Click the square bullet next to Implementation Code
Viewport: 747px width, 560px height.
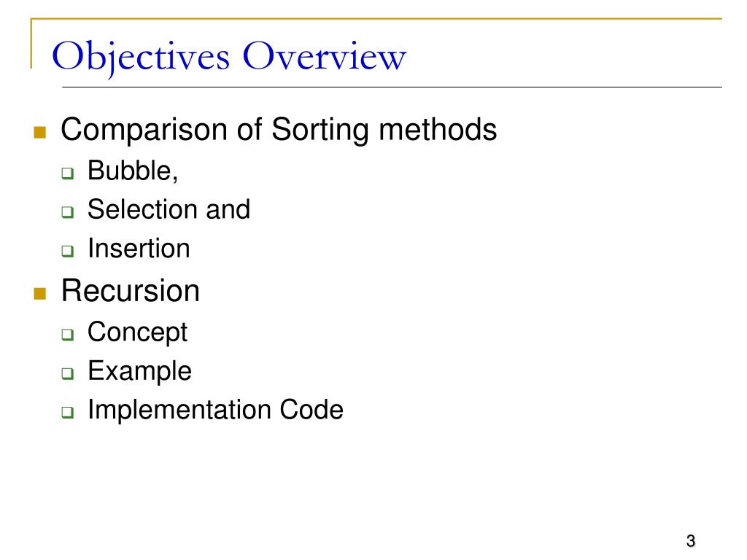68,412
